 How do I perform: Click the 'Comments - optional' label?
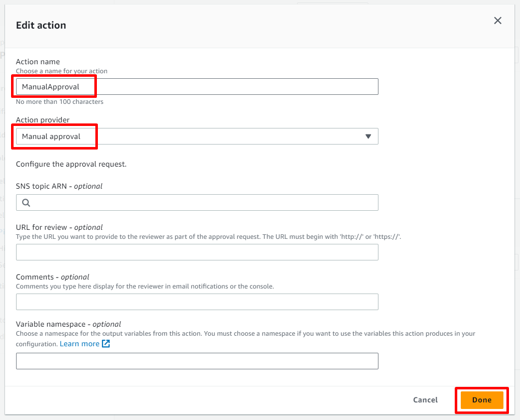[53, 277]
